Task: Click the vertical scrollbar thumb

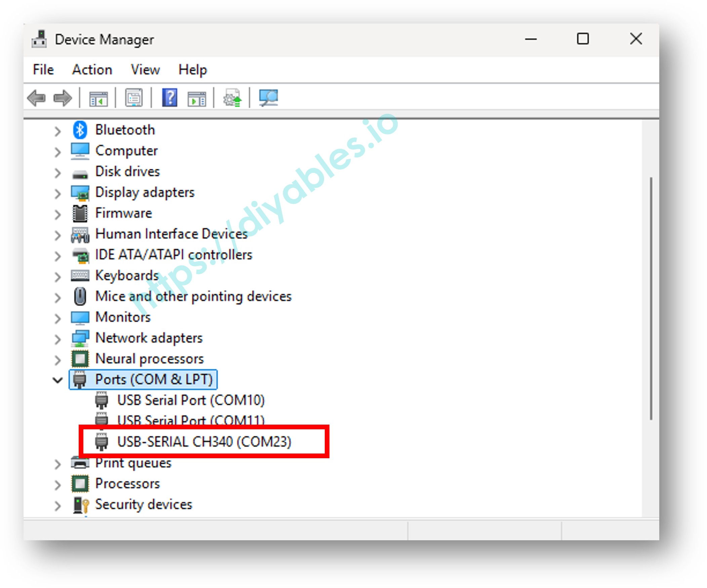Action: [x=651, y=298]
